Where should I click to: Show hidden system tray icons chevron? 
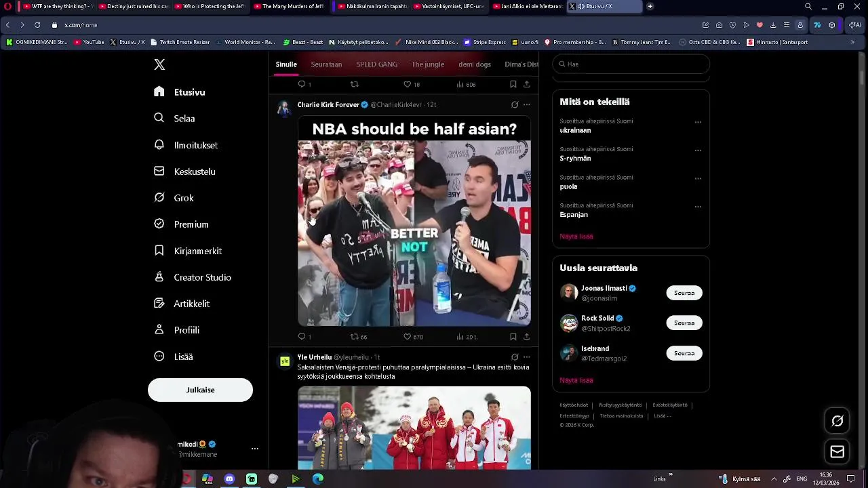(x=774, y=479)
